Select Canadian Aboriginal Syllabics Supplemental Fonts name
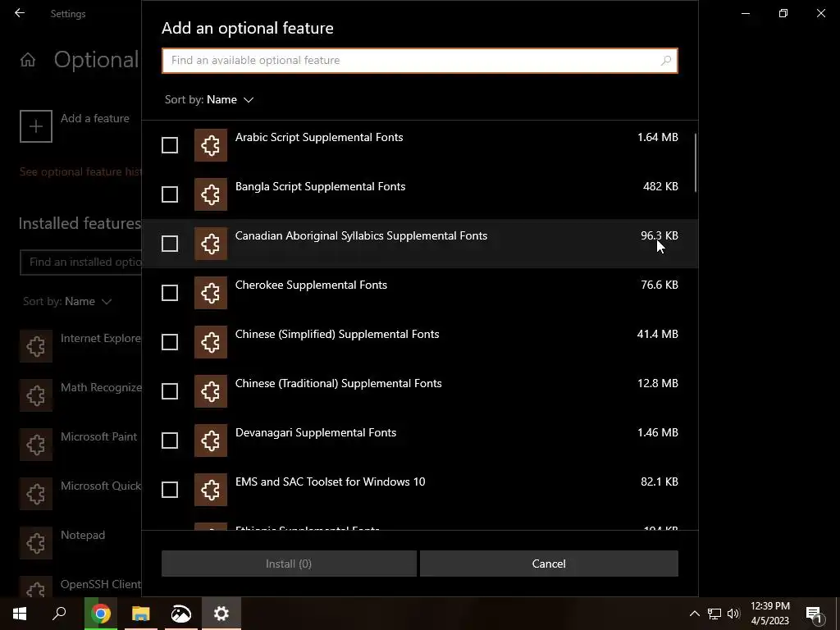This screenshot has height=630, width=840. (x=361, y=235)
